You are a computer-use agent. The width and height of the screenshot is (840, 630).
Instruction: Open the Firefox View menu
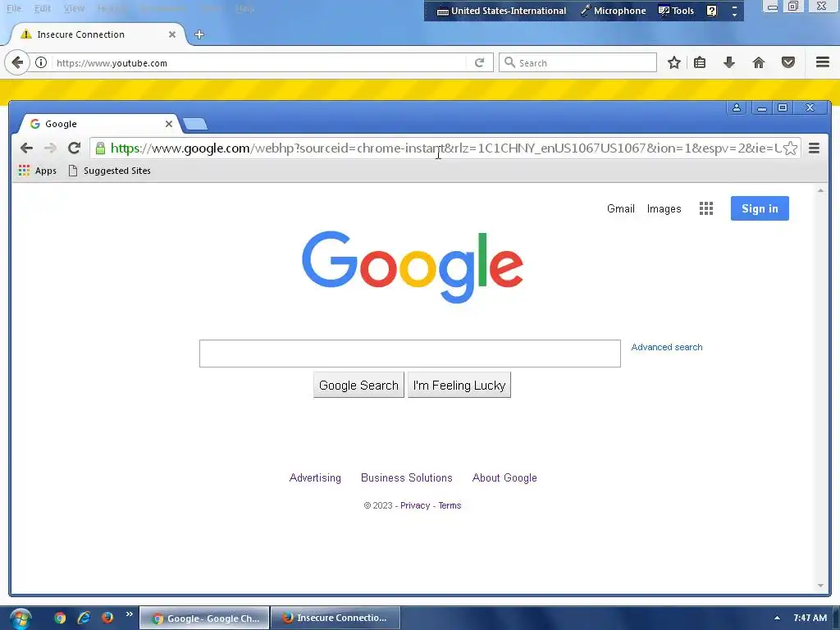point(74,8)
